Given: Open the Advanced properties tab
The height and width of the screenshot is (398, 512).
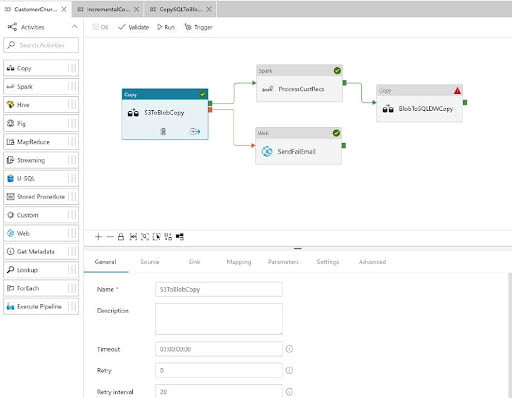Looking at the screenshot, I should point(372,262).
